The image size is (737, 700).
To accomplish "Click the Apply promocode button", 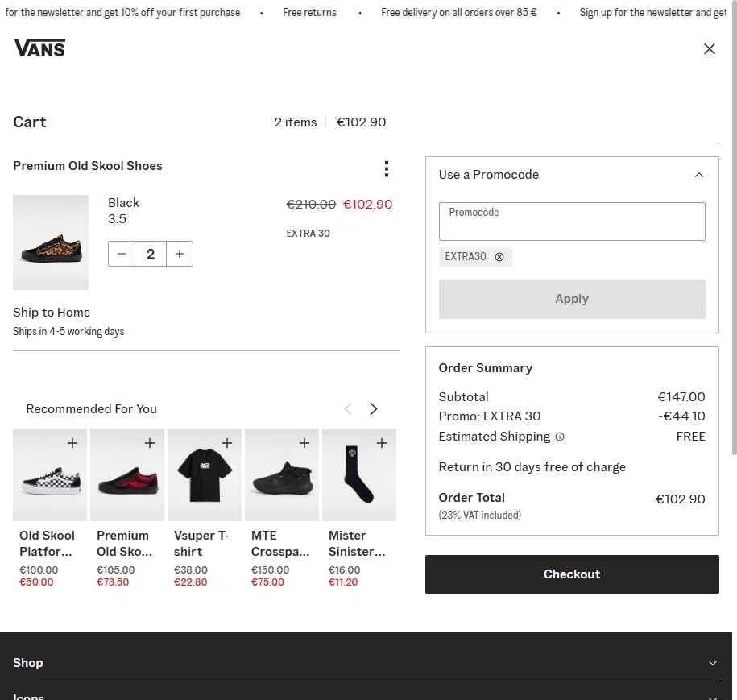I will pyautogui.click(x=572, y=299).
